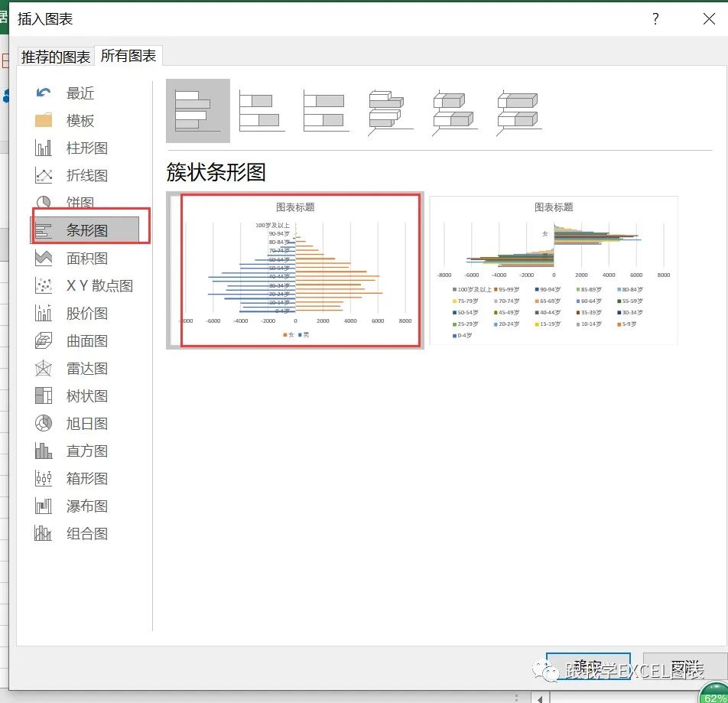This screenshot has height=703, width=728.
Task: Select the 折线图 (line chart) category
Action: tap(86, 175)
